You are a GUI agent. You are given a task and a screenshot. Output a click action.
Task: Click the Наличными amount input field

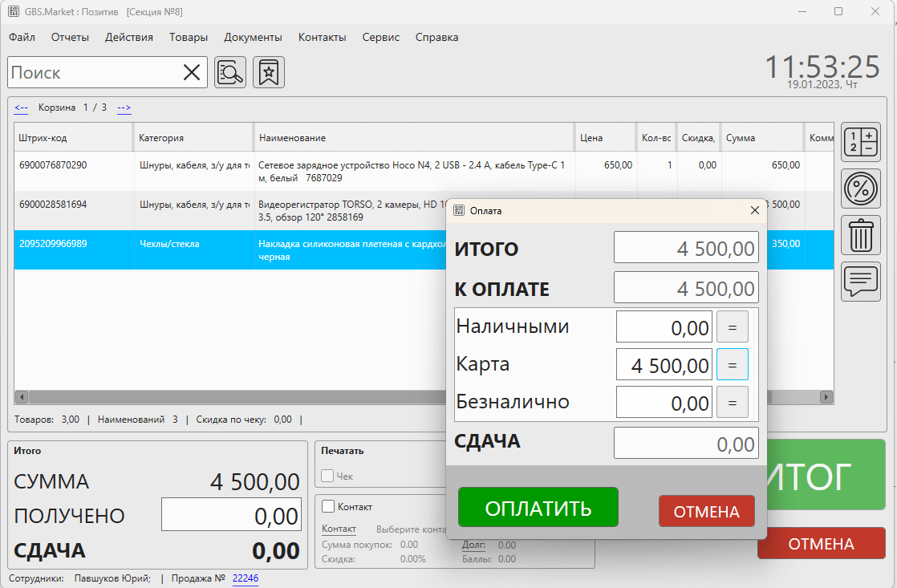[x=664, y=326]
